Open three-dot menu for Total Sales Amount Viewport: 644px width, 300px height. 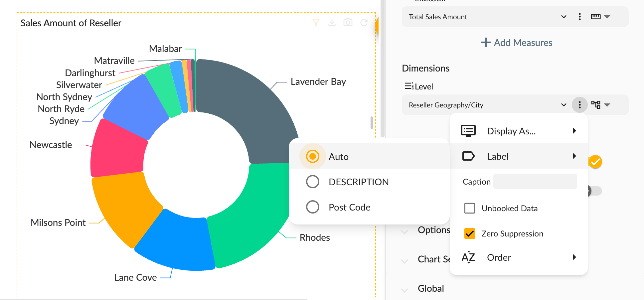click(x=580, y=17)
